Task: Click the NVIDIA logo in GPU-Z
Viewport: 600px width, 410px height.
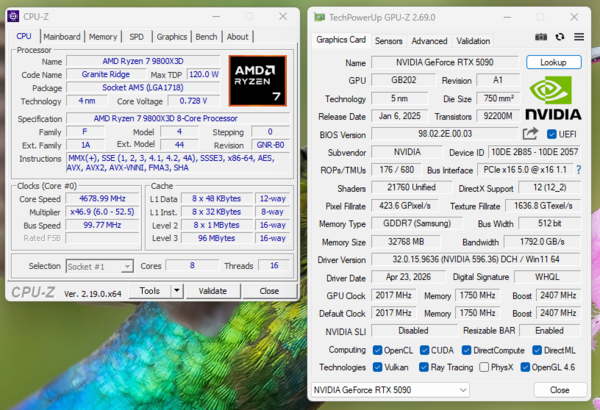Action: tap(553, 98)
